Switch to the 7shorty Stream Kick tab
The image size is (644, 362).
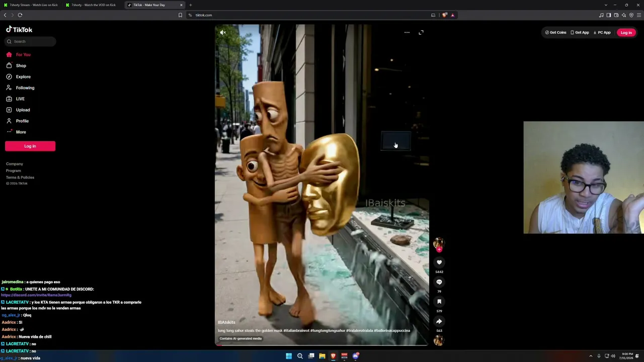point(31,5)
